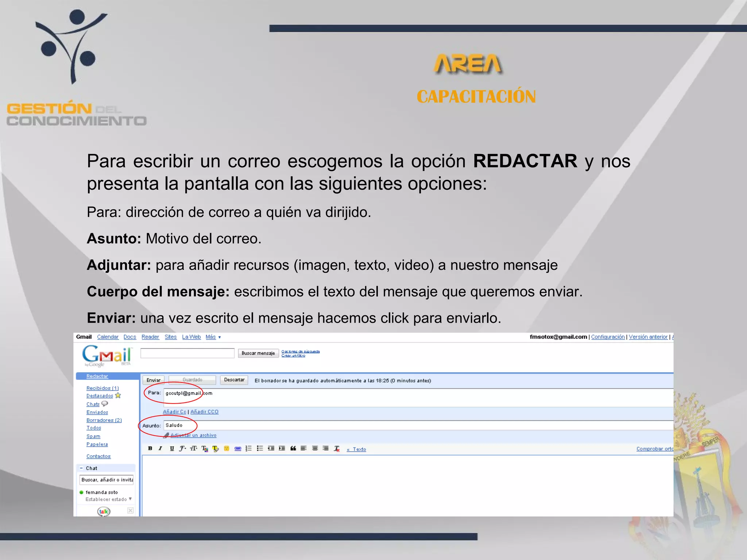747x560 pixels.
Task: Click the paperclip attach icon
Action: pyautogui.click(x=166, y=435)
